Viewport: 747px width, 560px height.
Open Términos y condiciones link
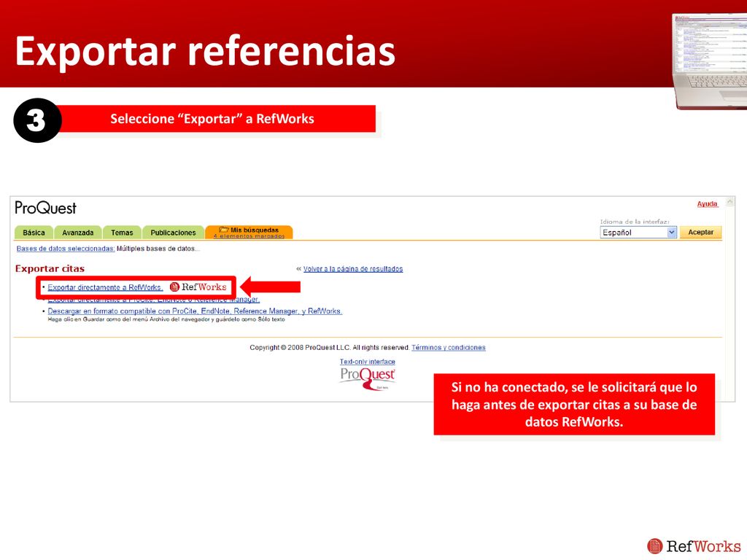(x=449, y=348)
